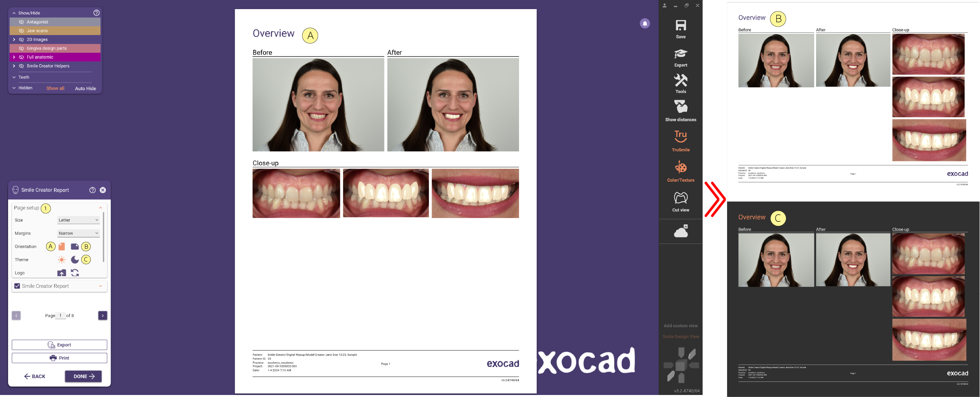Expand the Teeth section
The width and height of the screenshot is (980, 397).
point(14,77)
